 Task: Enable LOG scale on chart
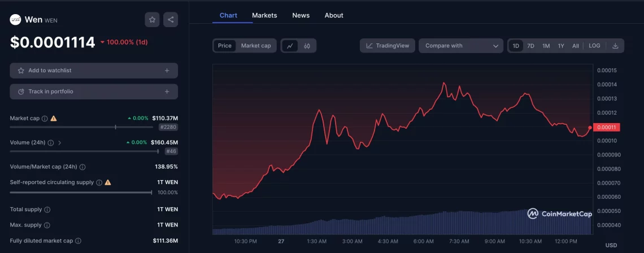click(594, 46)
